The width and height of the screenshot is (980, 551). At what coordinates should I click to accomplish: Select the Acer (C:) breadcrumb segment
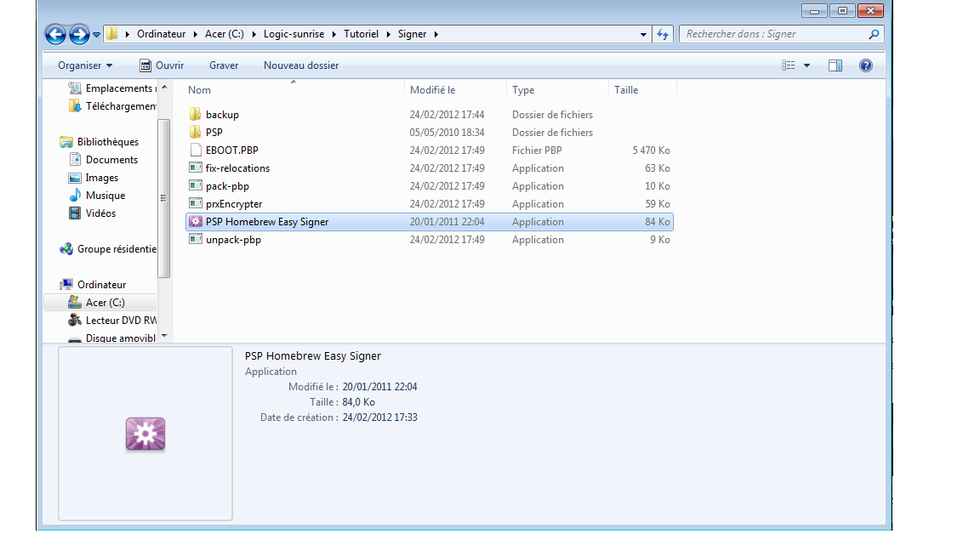(225, 34)
